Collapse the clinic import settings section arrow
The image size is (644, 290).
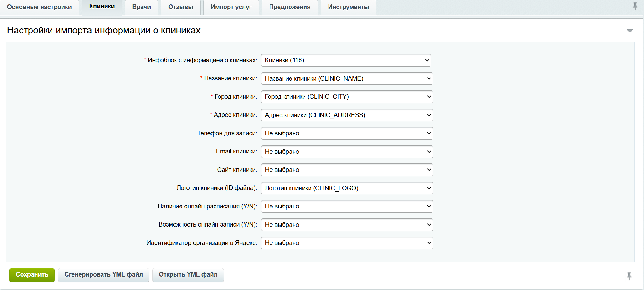click(630, 30)
